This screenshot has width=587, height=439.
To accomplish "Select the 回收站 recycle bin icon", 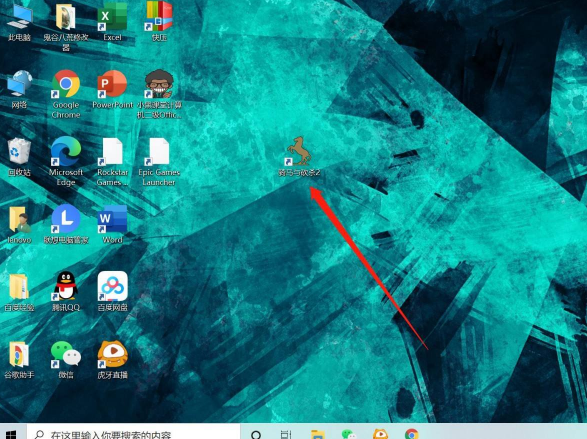I will coord(19,151).
